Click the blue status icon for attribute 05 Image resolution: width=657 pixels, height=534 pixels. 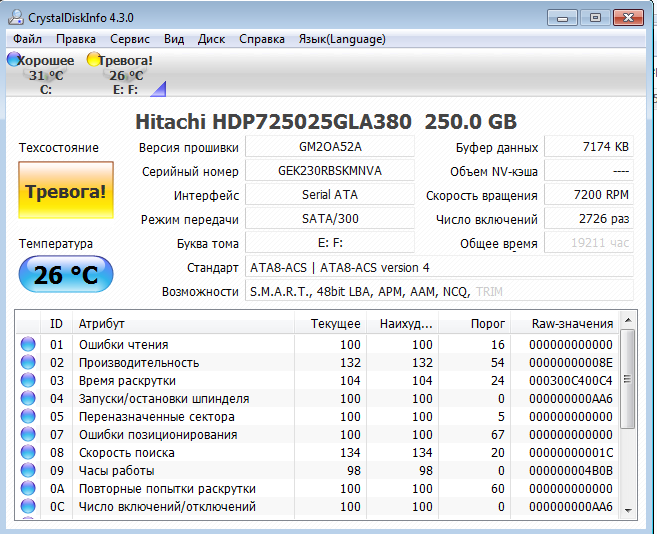coord(28,416)
